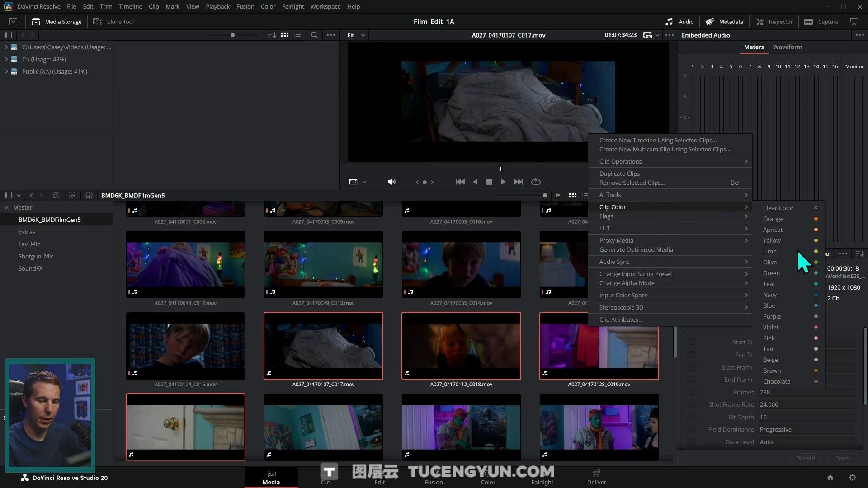Open project settings gear icon
Viewport: 868px width, 488px height.
coord(852,478)
